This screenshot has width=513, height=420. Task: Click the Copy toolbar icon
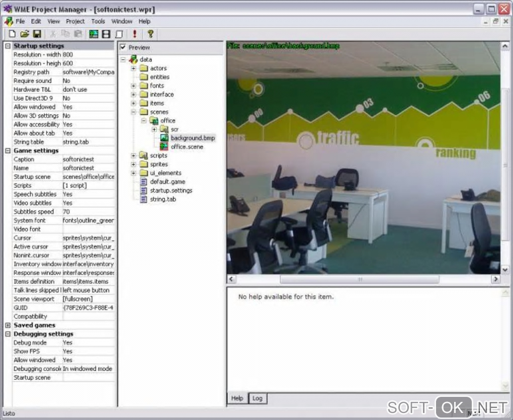65,34
